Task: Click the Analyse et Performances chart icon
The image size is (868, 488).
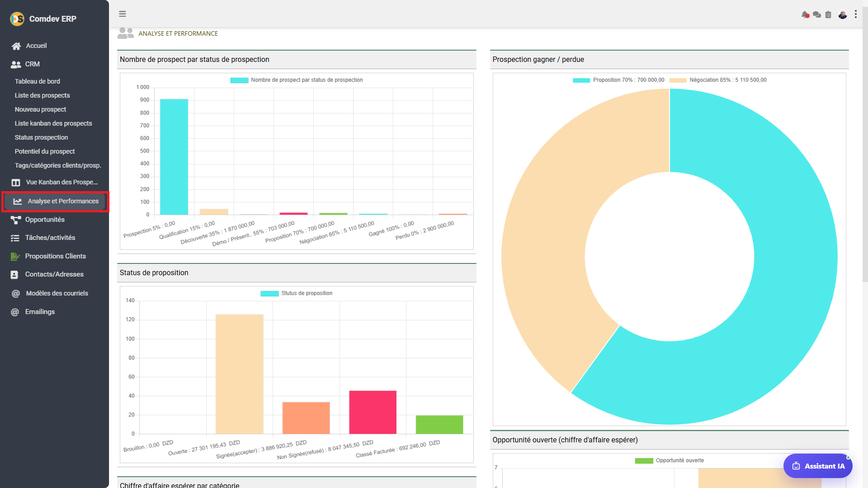Action: 18,202
